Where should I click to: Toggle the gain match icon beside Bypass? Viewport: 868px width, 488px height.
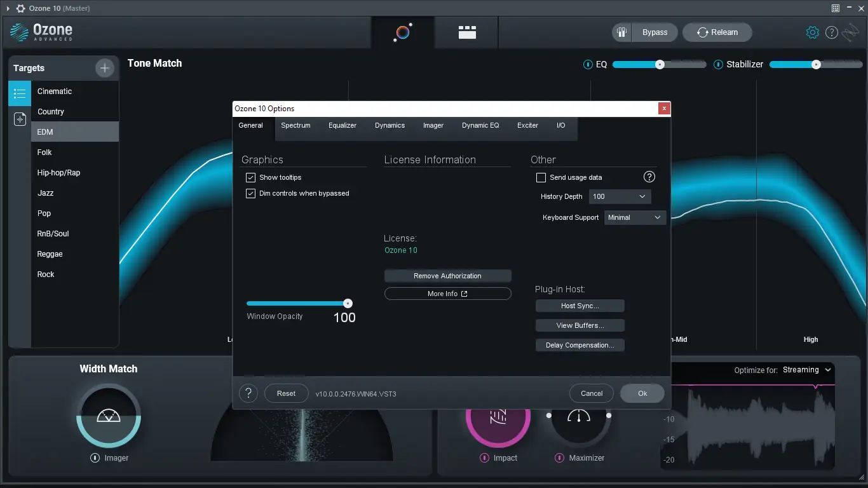621,32
